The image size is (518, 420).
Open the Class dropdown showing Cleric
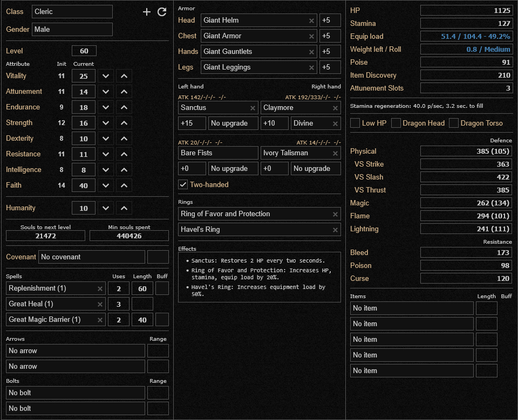pos(72,11)
